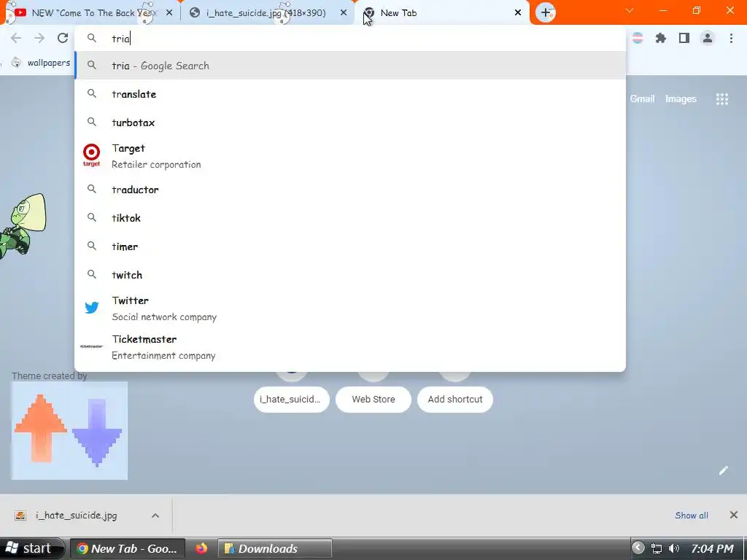Select the 'traductor' suggestion
The height and width of the screenshot is (560, 747).
point(350,190)
